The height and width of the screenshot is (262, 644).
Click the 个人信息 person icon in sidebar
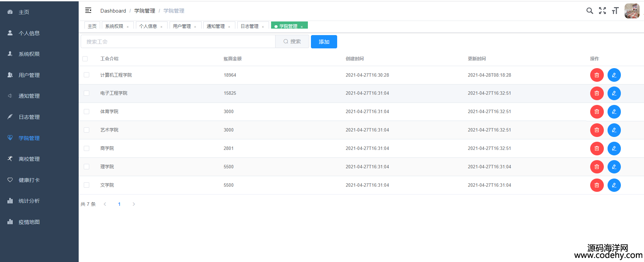coord(10,33)
